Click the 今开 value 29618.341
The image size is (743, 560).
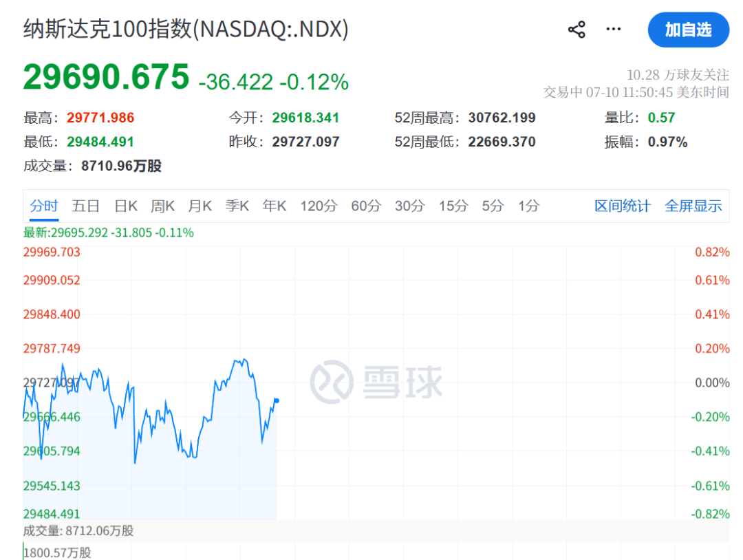point(305,118)
